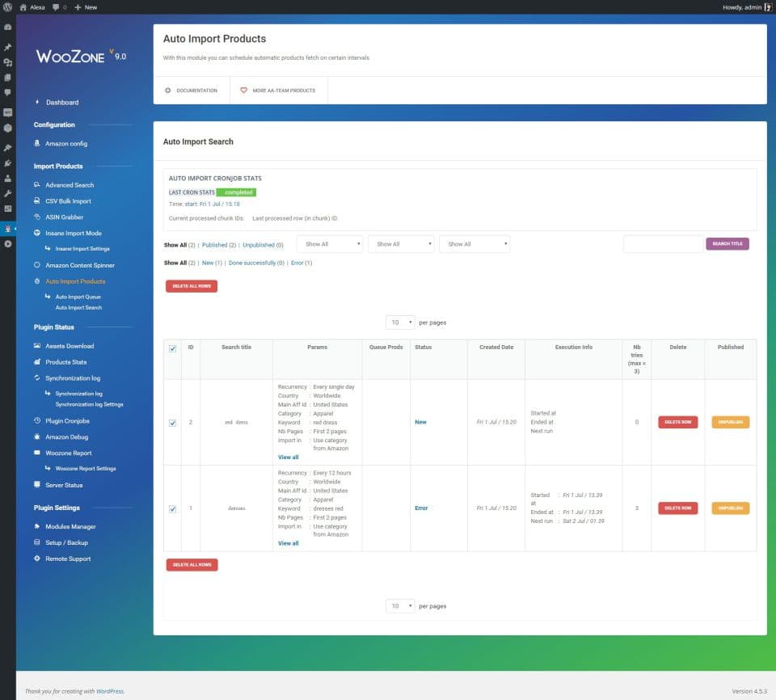Click the Error status of row 1
Screen dimensions: 776x700
(x=421, y=508)
